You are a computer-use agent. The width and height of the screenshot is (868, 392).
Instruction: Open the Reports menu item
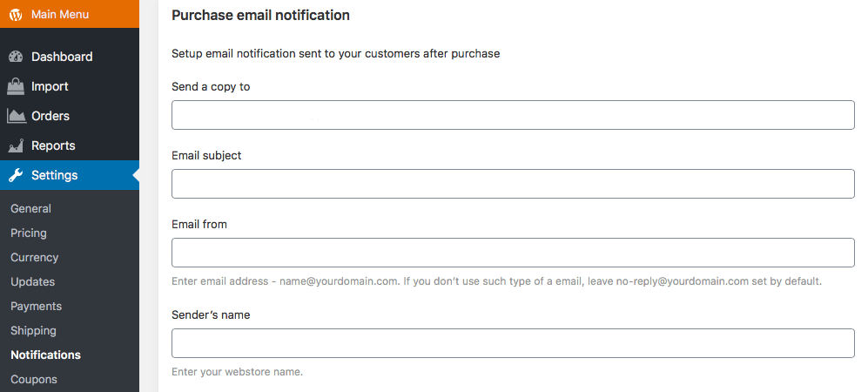53,145
